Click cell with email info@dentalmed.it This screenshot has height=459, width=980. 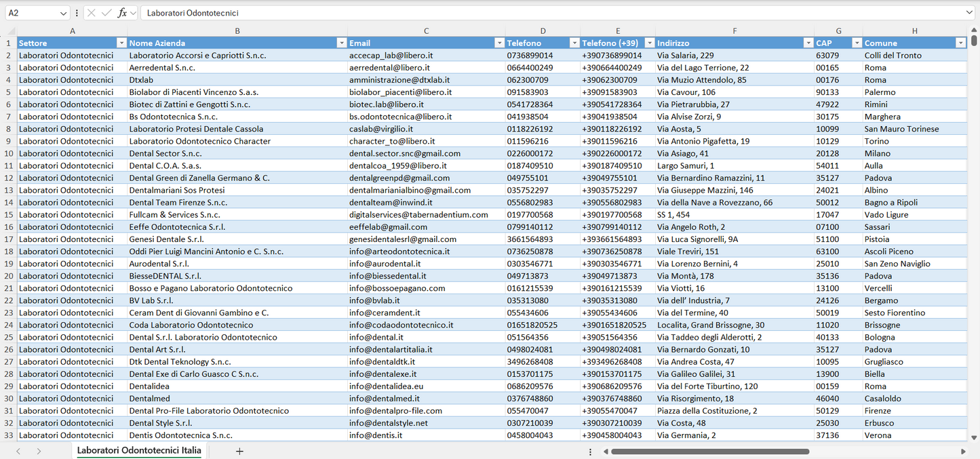point(385,399)
